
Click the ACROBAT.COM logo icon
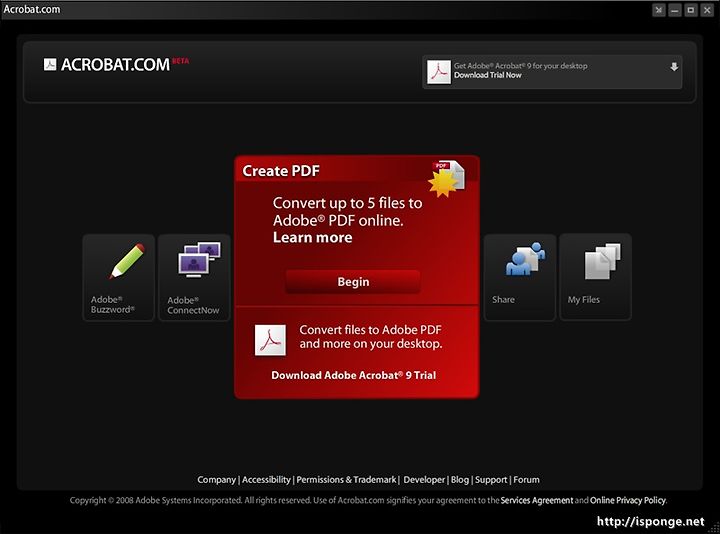pyautogui.click(x=50, y=64)
